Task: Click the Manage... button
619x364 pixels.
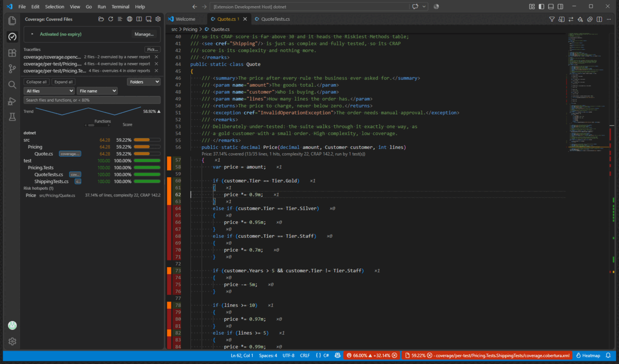Action: coord(144,34)
